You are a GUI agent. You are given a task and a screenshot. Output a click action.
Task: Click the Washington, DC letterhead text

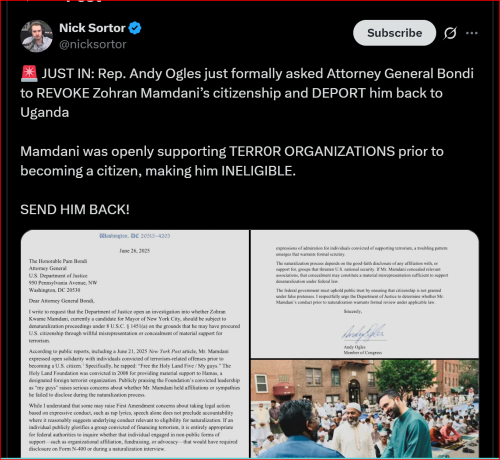(135, 236)
